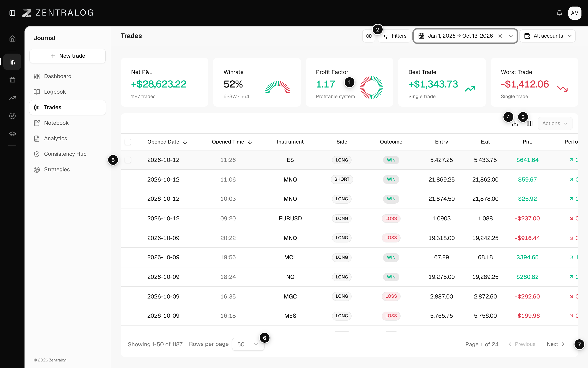Expand the All accounts dropdown
Image resolution: width=588 pixels, height=368 pixels.
pos(547,36)
